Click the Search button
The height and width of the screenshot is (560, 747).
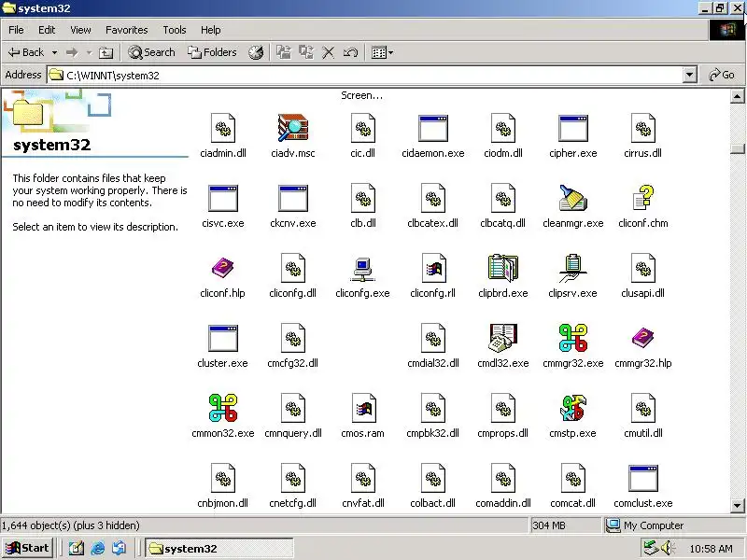click(x=152, y=52)
